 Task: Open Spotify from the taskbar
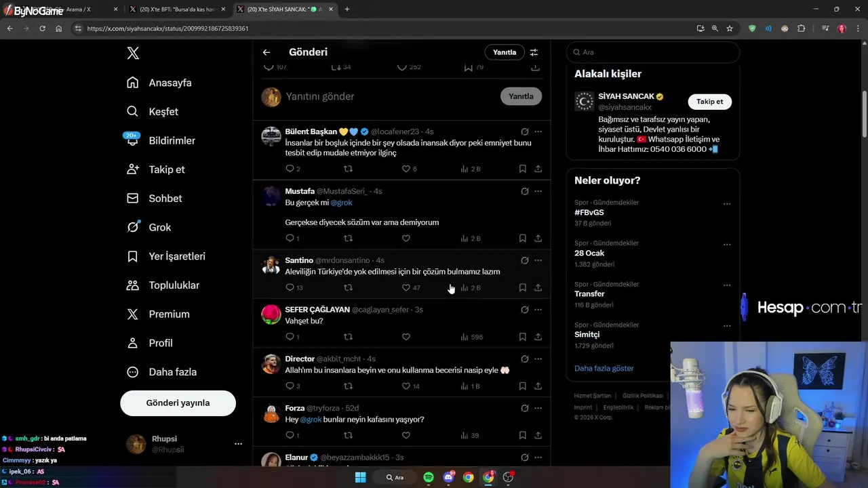429,477
